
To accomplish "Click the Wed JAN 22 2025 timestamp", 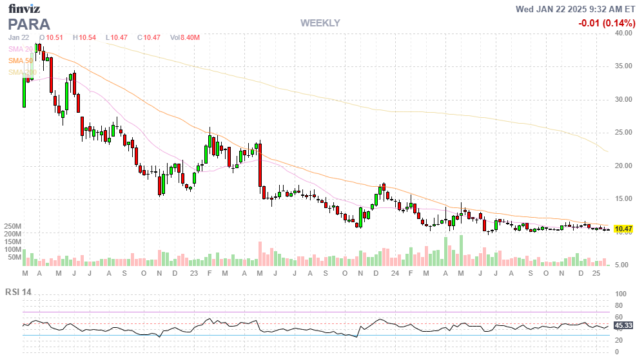I will (x=575, y=9).
